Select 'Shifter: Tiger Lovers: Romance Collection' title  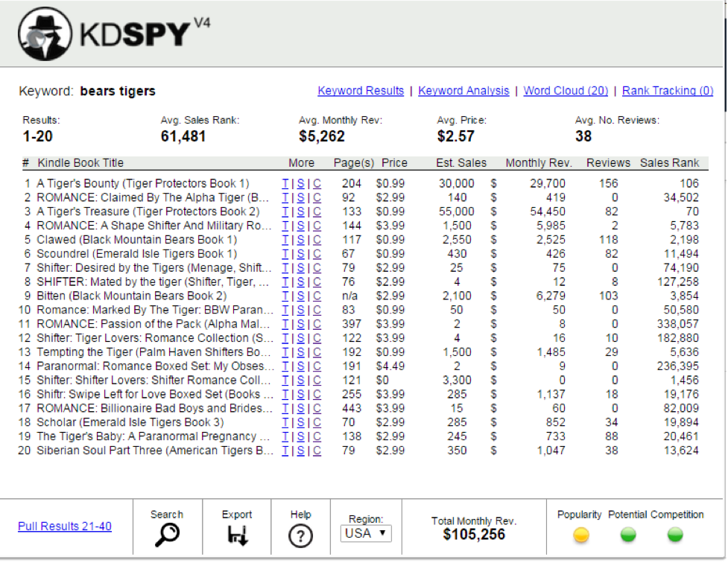point(154,338)
